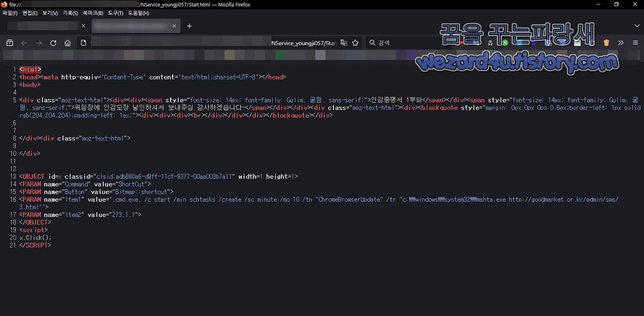
Task: Click the "273,1,1" value on line 17
Action: (125, 215)
